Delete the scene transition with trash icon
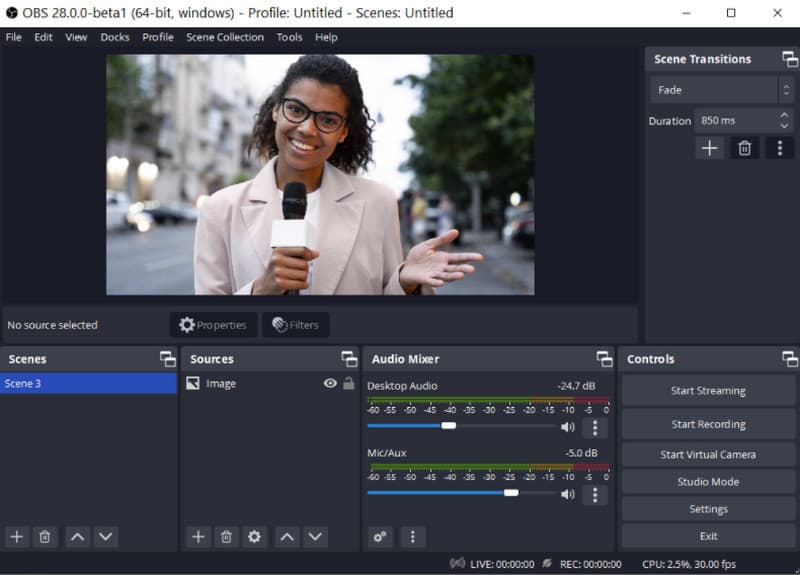The image size is (800, 575). click(x=744, y=148)
